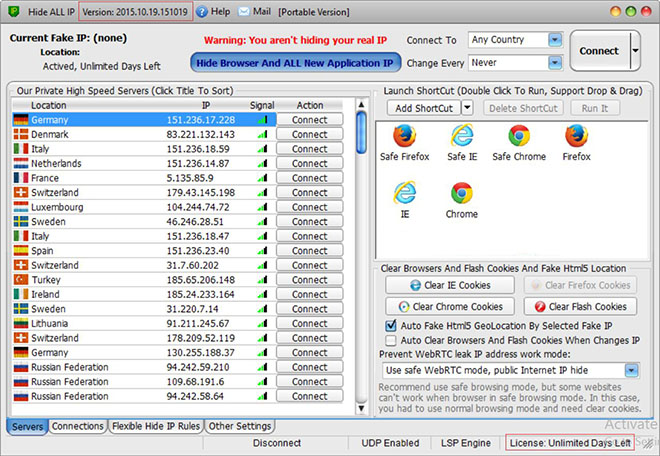The width and height of the screenshot is (660, 456).
Task: Select the plain Chrome shortcut icon
Action: (462, 200)
